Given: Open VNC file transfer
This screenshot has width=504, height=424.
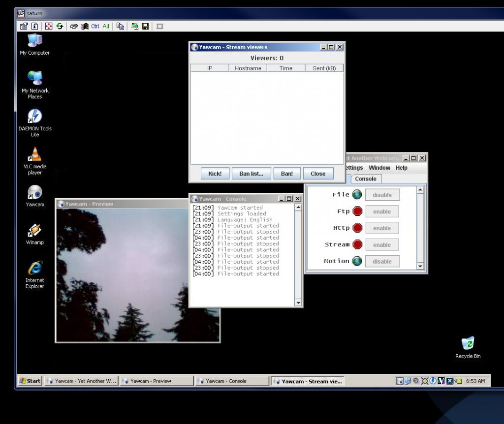Looking at the screenshot, I should tap(120, 27).
